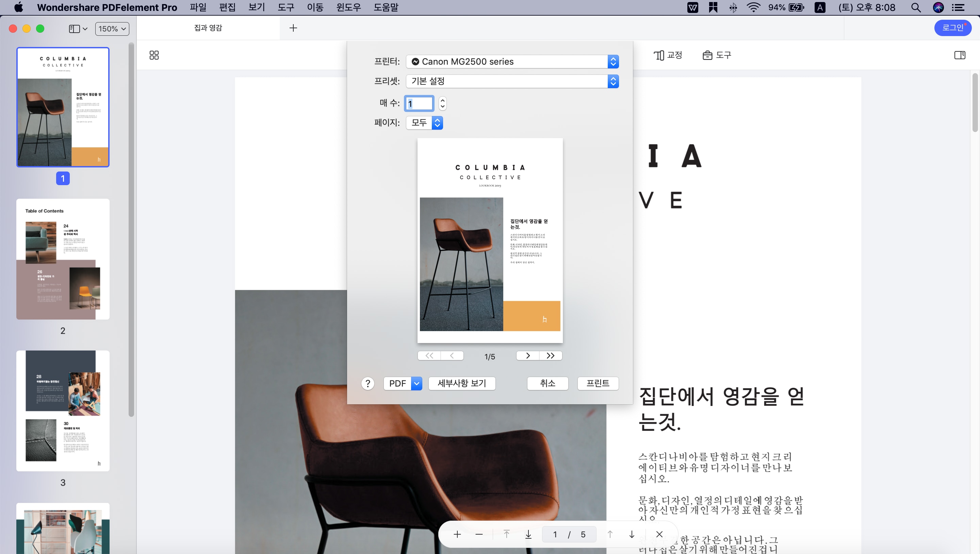Image resolution: width=980 pixels, height=554 pixels.
Task: Jump to last preview page in print dialog
Action: [x=551, y=355]
